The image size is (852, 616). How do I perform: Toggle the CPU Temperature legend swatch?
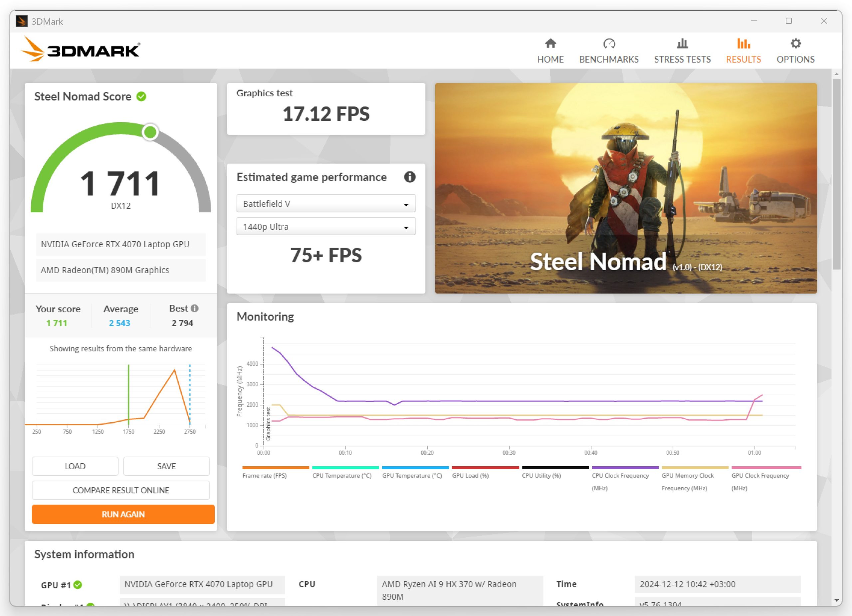[345, 468]
